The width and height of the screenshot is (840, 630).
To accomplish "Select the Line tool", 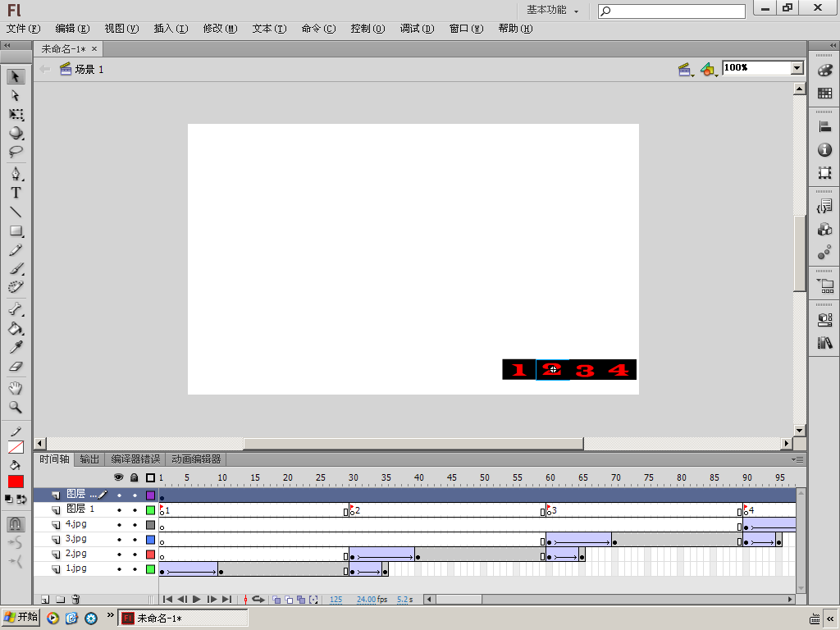I will coord(16,212).
